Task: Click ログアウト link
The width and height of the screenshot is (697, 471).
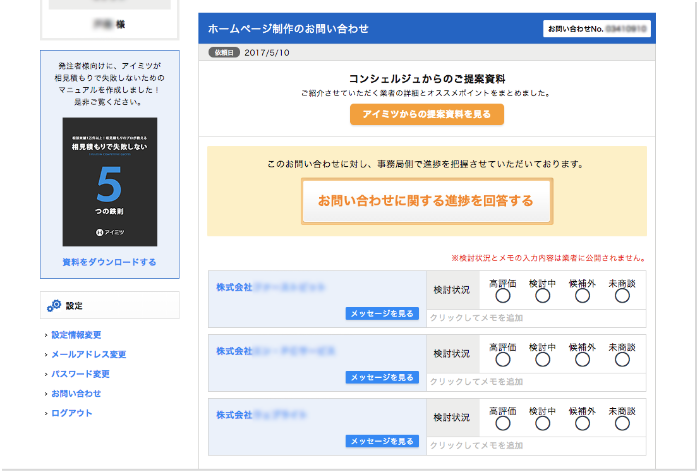Action: tap(72, 413)
